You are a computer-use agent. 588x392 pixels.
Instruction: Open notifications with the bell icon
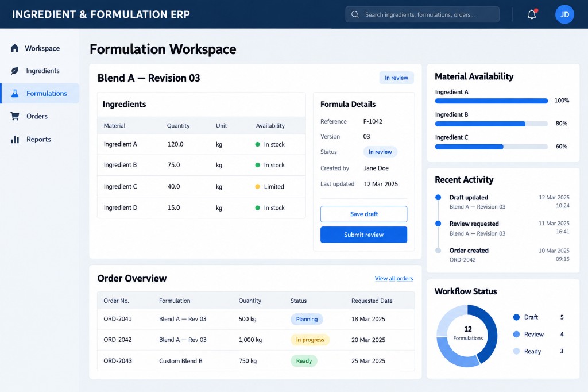(532, 14)
